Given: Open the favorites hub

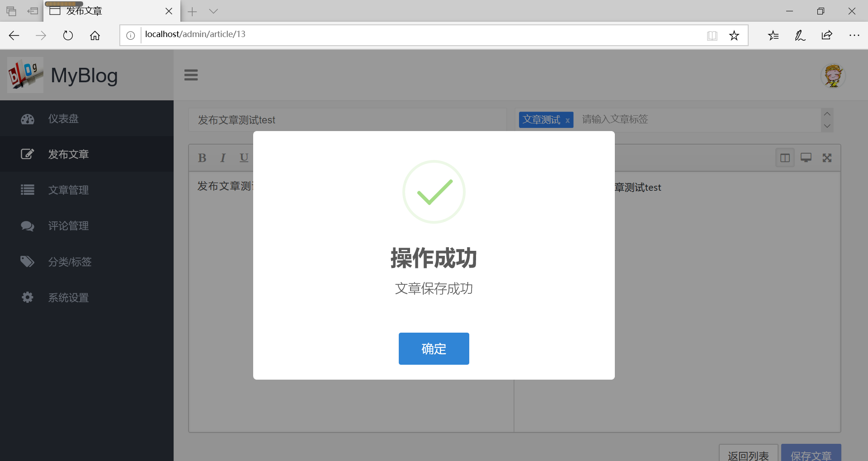Looking at the screenshot, I should [x=773, y=35].
